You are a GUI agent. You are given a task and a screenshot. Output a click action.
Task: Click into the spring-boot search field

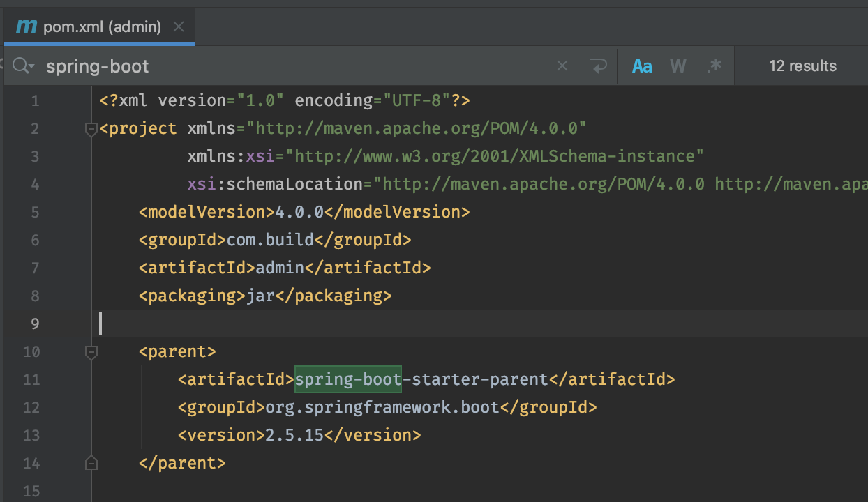(297, 66)
